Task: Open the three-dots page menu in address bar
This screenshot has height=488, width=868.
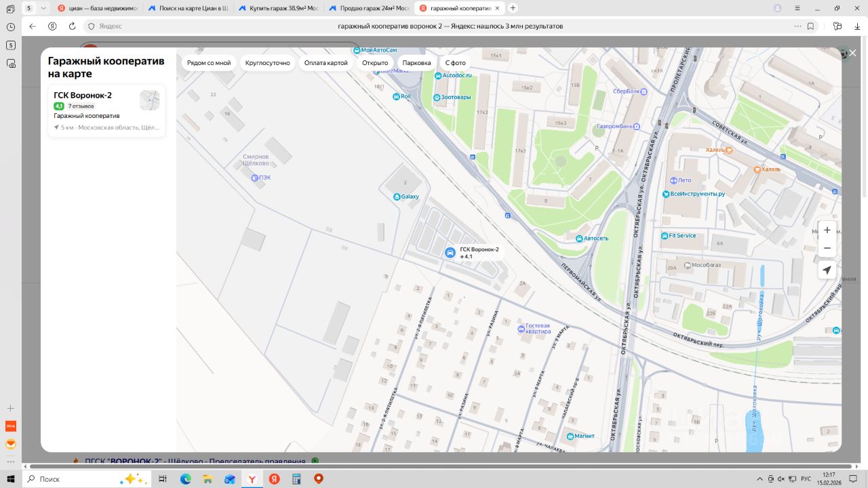Action: pyautogui.click(x=797, y=26)
